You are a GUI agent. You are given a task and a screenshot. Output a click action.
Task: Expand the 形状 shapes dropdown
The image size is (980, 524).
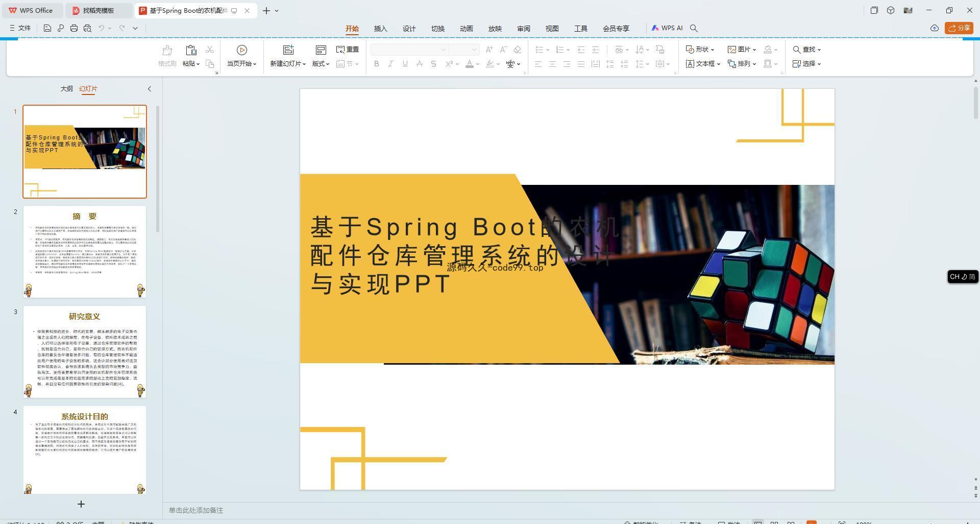point(700,50)
